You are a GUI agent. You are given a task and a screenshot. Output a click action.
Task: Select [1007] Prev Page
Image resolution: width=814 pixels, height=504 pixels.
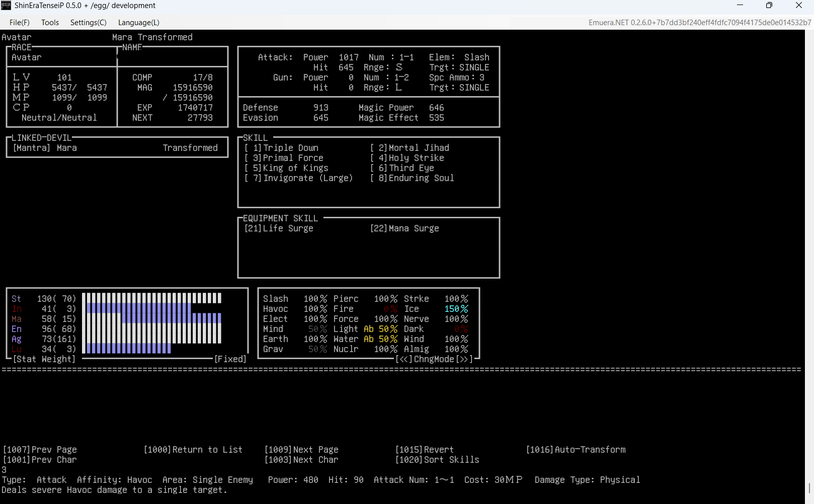[40, 450]
